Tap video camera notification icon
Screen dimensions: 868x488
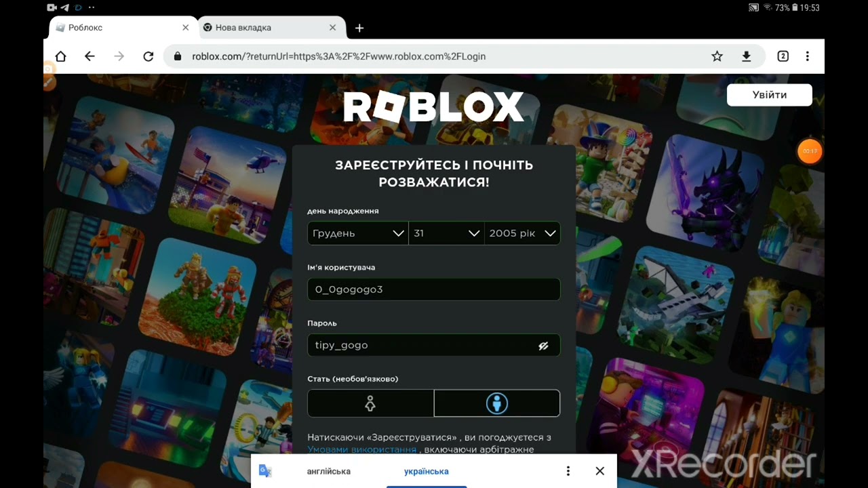tap(52, 8)
